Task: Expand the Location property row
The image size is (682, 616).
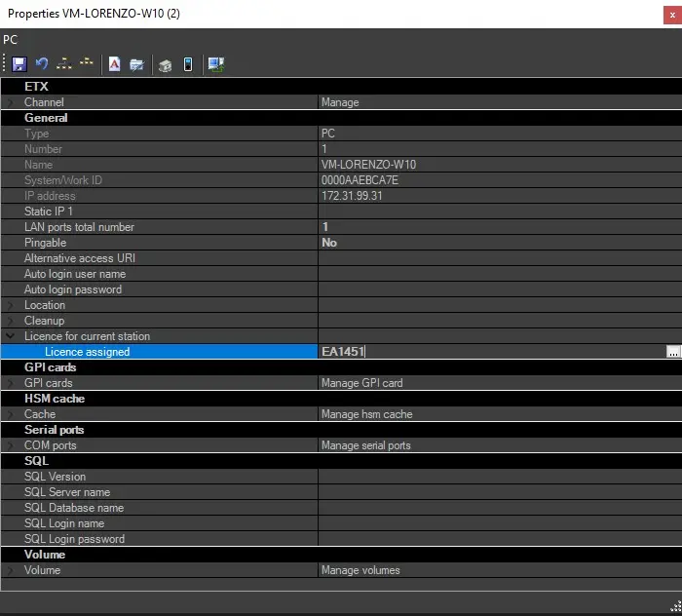Action: (11, 305)
